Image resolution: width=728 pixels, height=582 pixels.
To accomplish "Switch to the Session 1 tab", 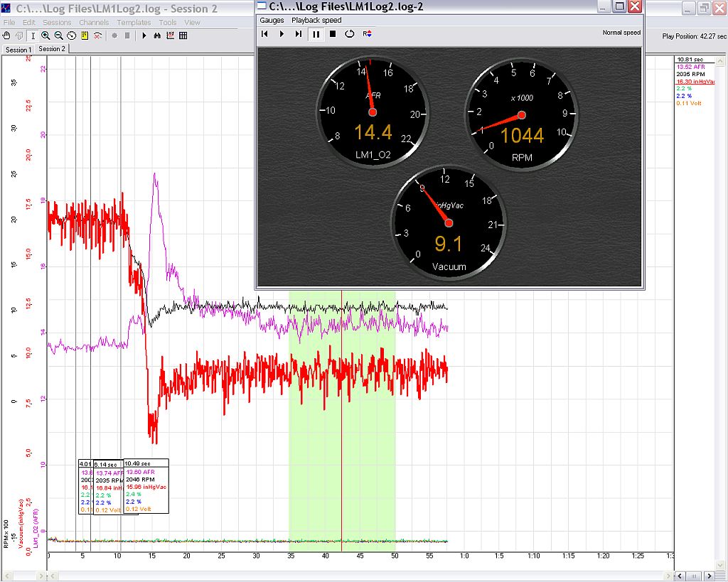I will [18, 50].
